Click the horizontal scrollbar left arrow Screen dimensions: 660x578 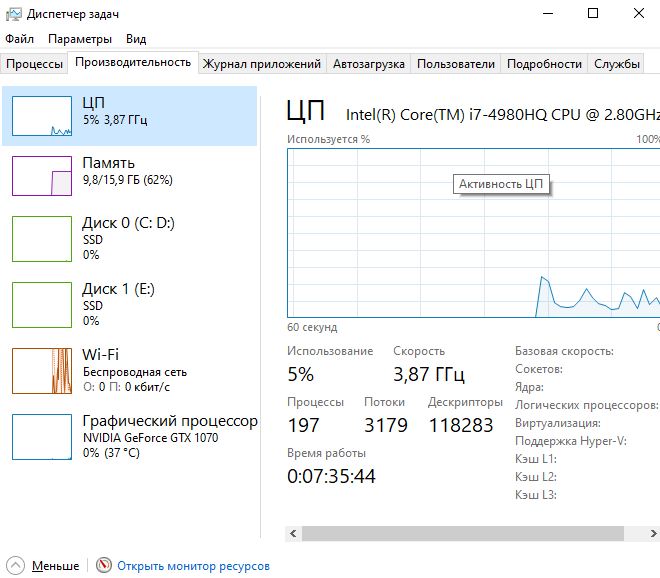[294, 533]
